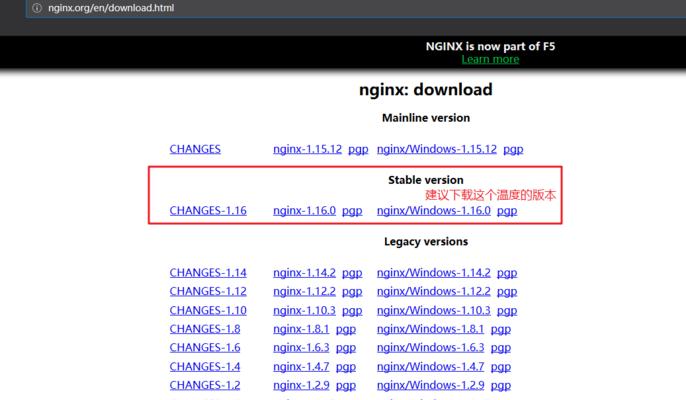This screenshot has height=400, width=686.
Task: Open pgp signature for nginx-1.14.2
Action: 352,273
